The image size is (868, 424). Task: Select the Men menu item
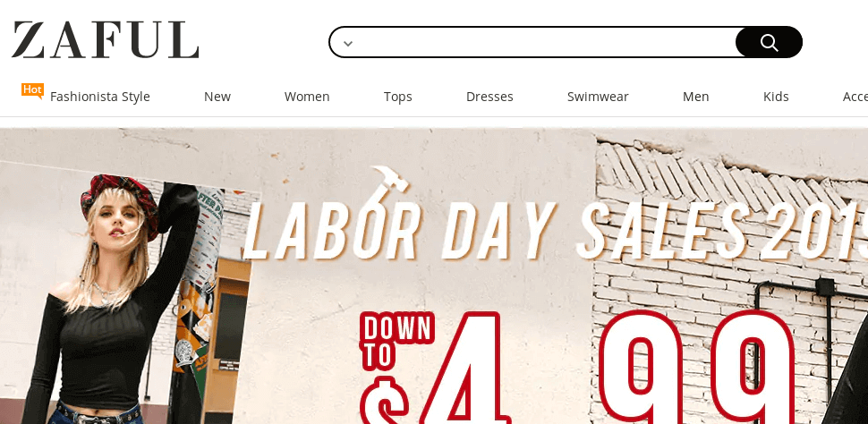pos(696,97)
